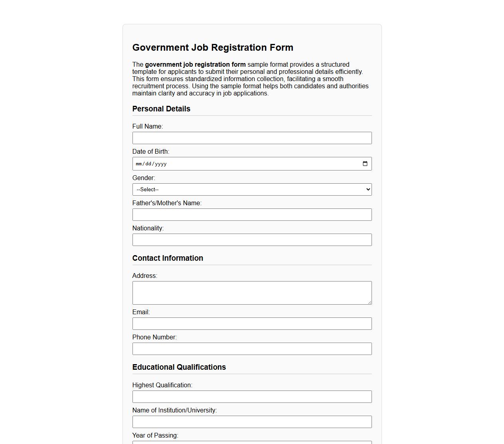
Task: Click the Phone Number input box
Action: (x=252, y=349)
